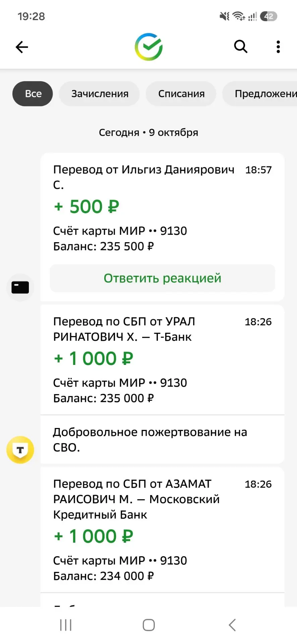Tap Android back chevron navigation icon
297x644 pixels.
tap(232, 625)
